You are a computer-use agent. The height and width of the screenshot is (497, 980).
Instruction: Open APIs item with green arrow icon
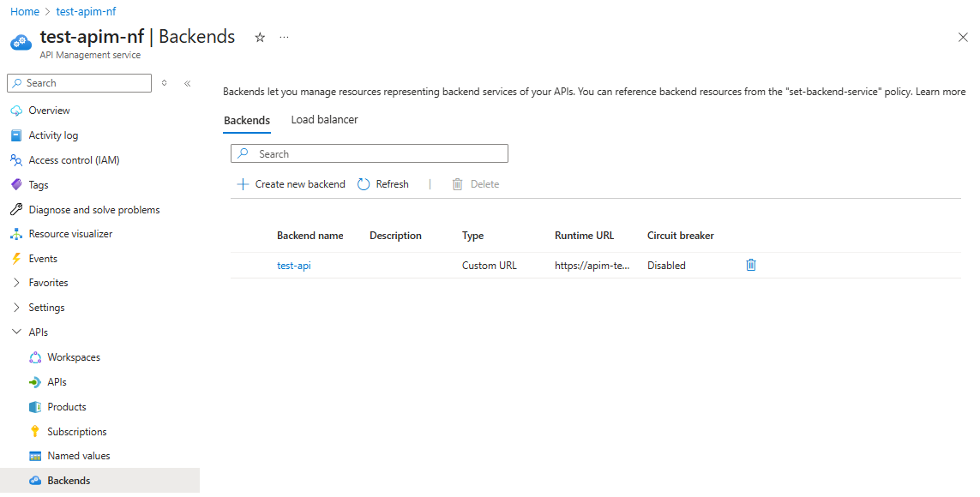coord(57,382)
